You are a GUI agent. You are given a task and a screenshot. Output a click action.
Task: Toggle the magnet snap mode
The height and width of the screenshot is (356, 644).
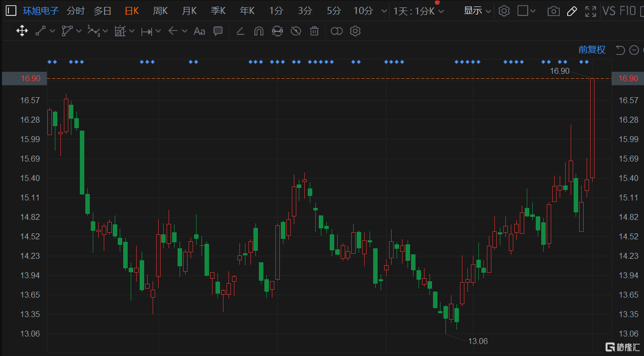258,31
